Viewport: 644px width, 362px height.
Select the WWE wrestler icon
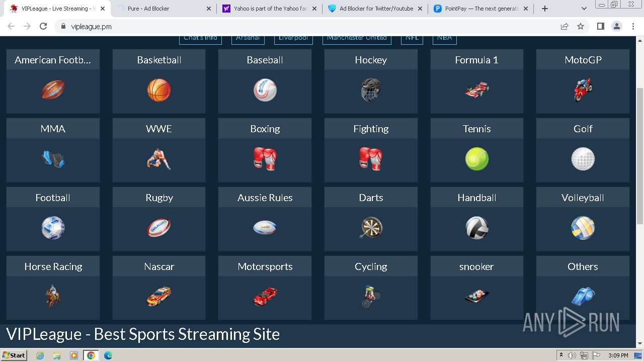point(159,159)
